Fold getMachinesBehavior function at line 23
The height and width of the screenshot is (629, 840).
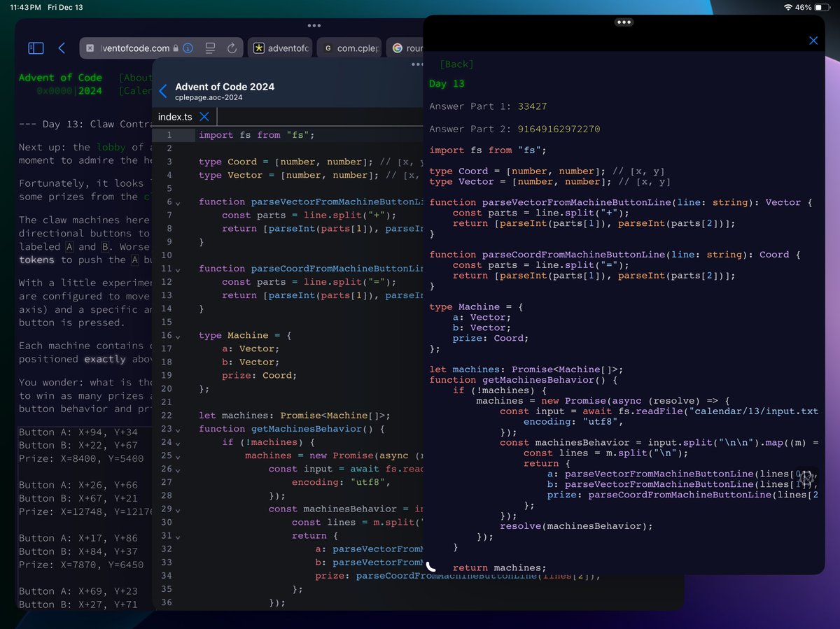click(x=178, y=430)
